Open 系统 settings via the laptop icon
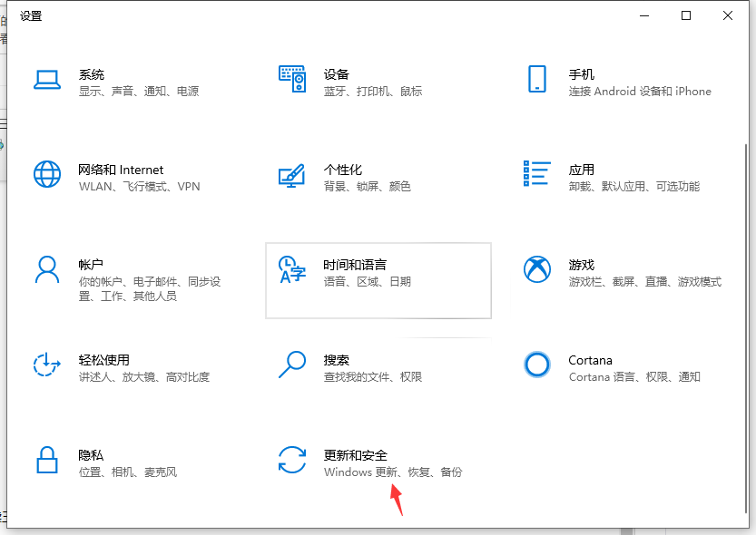This screenshot has height=535, width=756. pos(47,80)
